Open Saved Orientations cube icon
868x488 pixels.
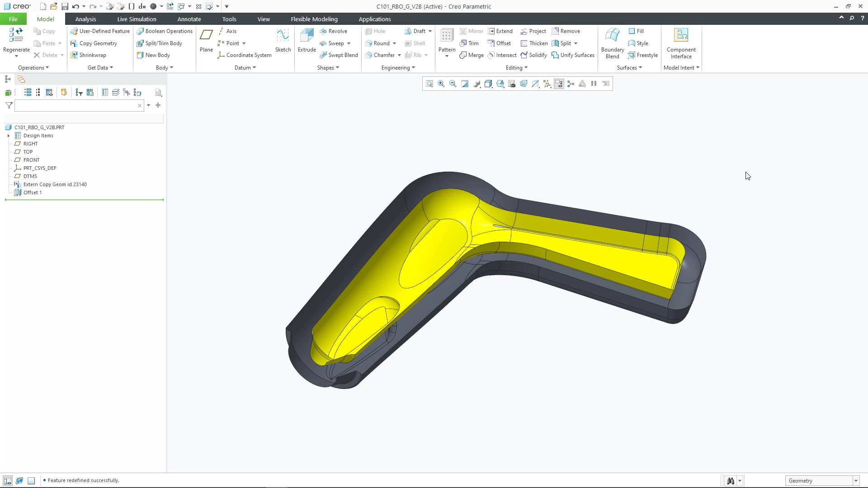[500, 84]
